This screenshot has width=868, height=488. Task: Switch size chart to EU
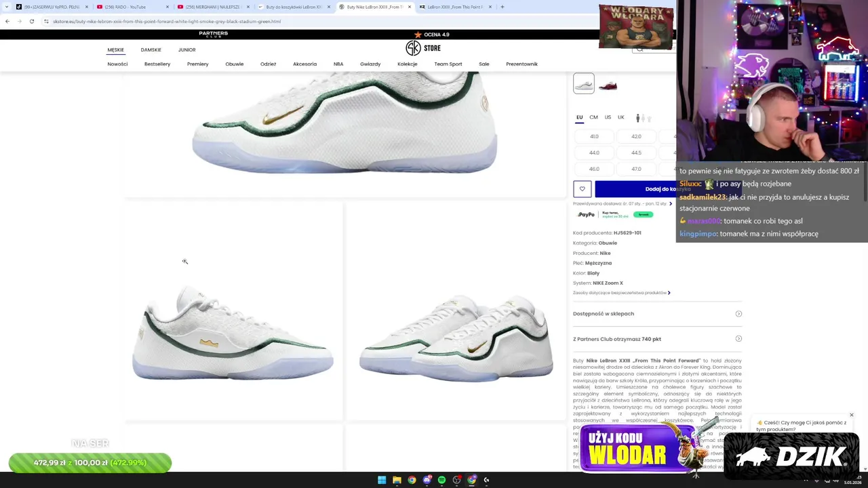pyautogui.click(x=580, y=117)
